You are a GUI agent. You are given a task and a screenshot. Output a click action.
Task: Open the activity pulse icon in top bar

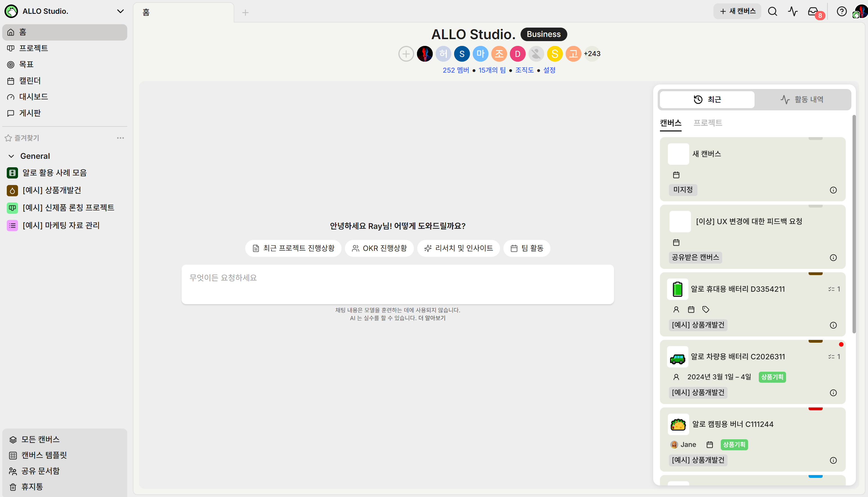pos(793,12)
